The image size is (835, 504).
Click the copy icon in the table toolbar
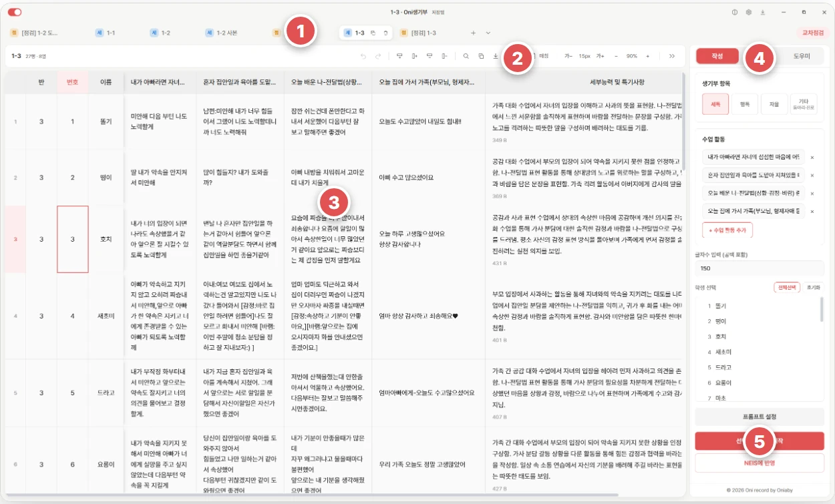[x=481, y=56]
